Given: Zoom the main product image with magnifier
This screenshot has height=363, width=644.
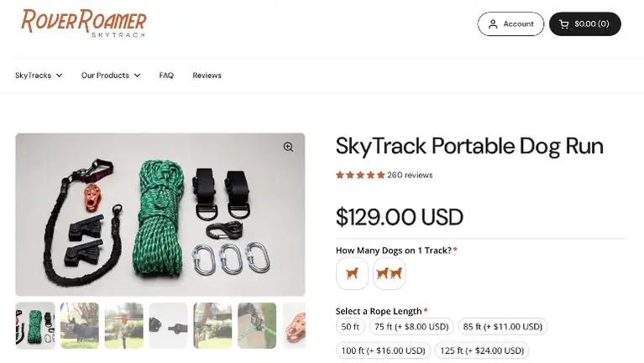Looking at the screenshot, I should [288, 147].
